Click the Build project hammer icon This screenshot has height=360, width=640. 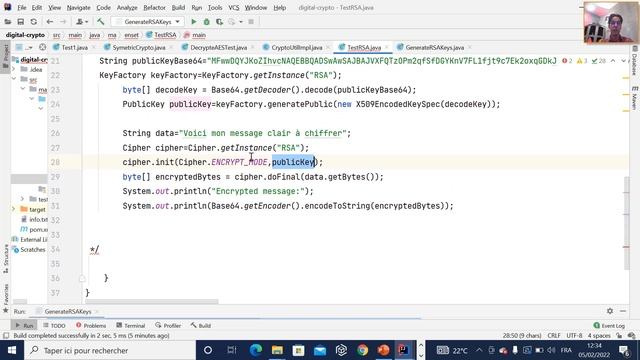pyautogui.click(x=100, y=22)
